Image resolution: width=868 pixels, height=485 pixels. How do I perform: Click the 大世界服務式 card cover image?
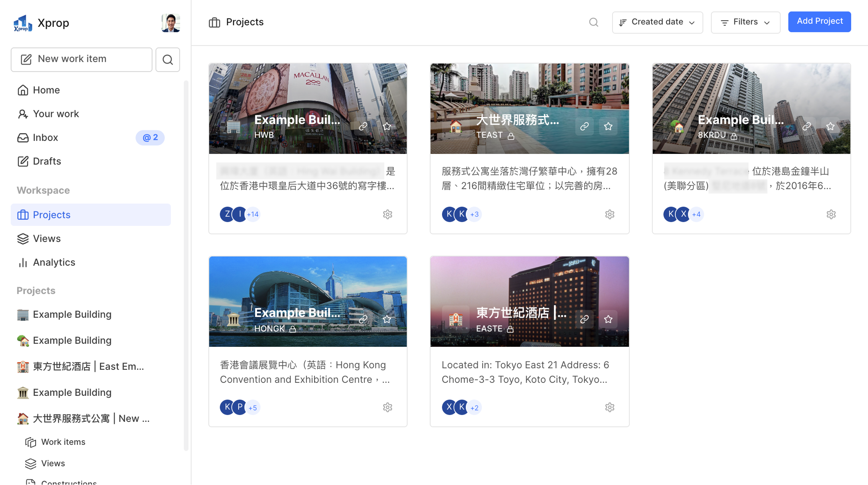530,109
